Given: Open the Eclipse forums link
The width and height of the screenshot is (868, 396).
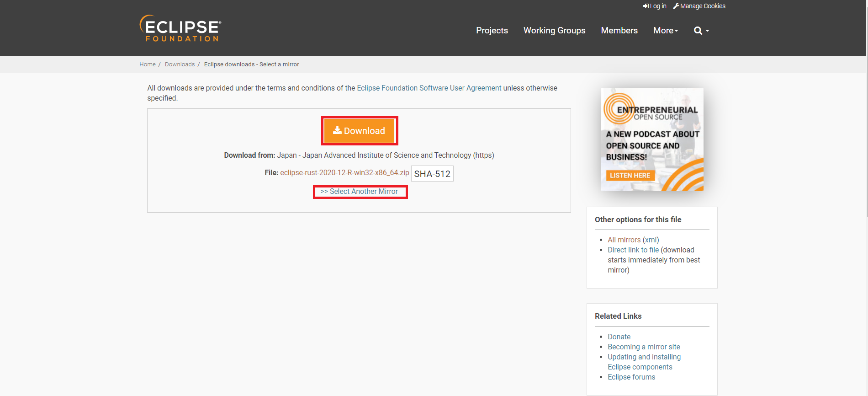Looking at the screenshot, I should [x=631, y=377].
